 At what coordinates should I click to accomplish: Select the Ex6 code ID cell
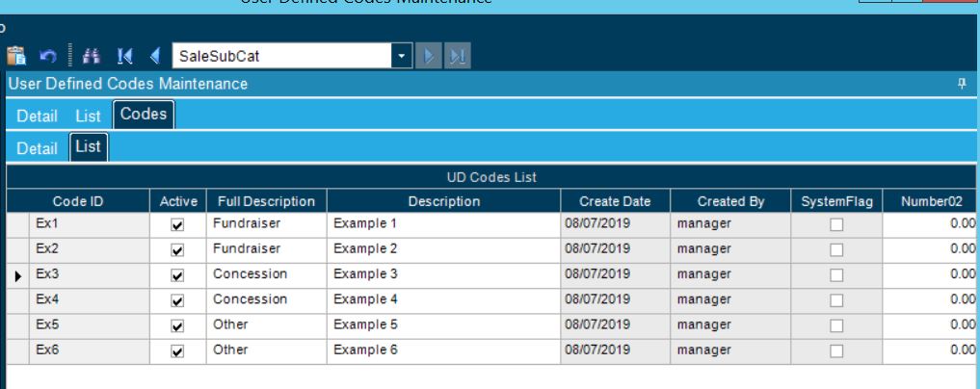[90, 351]
